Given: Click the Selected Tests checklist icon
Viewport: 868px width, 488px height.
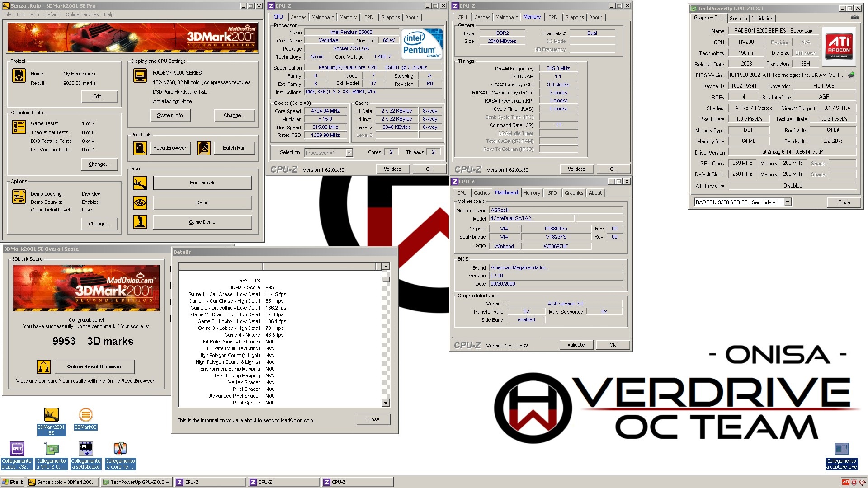Looking at the screenshot, I should (x=19, y=127).
